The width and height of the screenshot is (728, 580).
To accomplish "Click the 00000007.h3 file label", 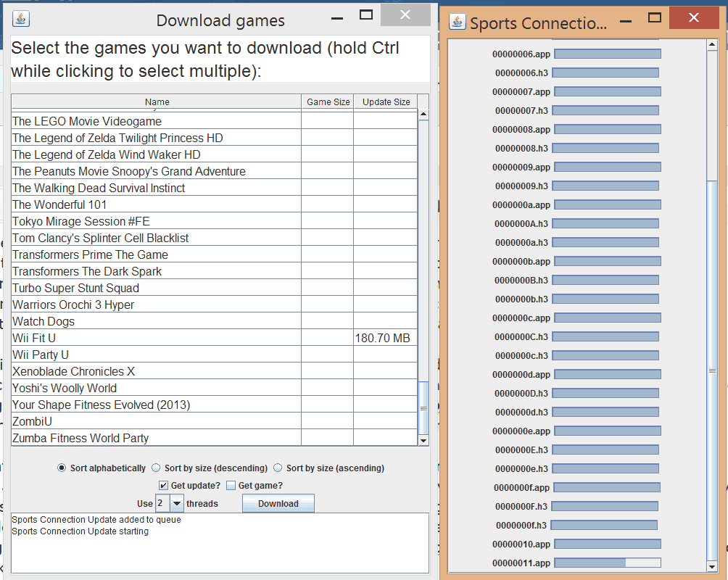I will click(x=521, y=110).
